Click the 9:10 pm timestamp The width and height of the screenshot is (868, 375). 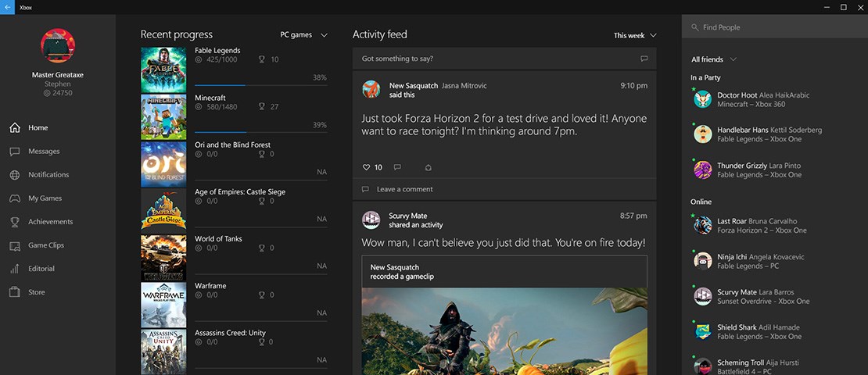(634, 86)
